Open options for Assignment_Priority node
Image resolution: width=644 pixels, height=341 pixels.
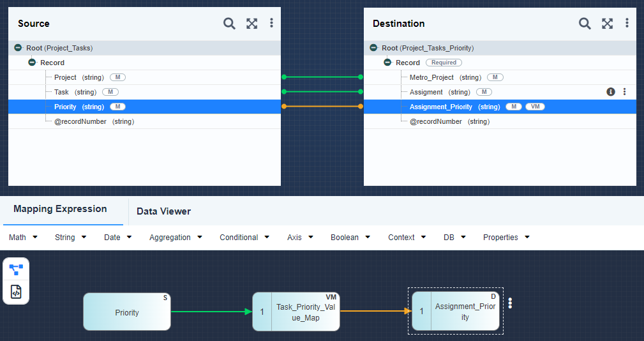click(510, 303)
